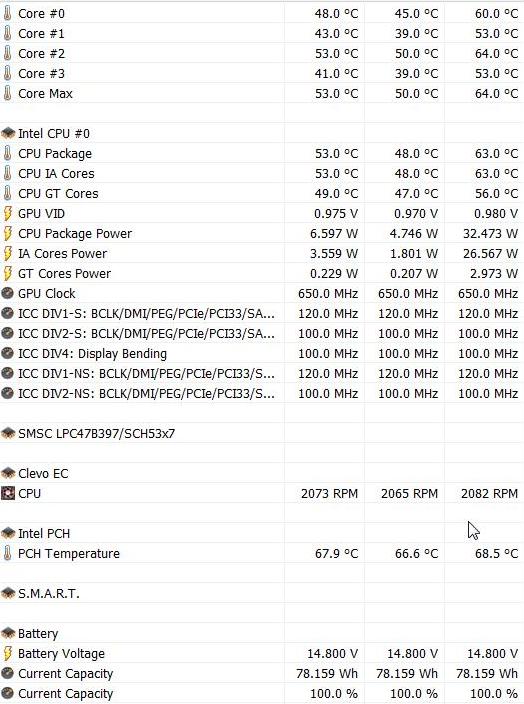Click the thermometer icon beside PCH Temperature
This screenshot has width=524, height=704.
7,554
